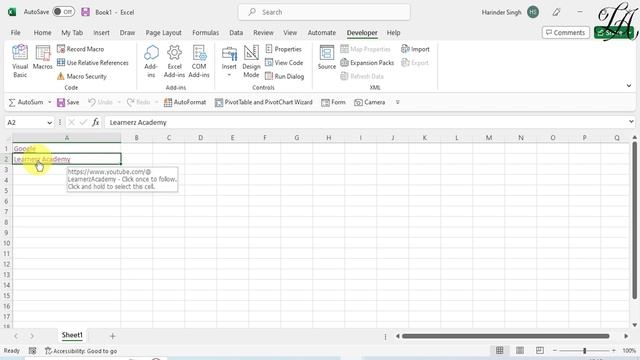Open the data Form
This screenshot has height=360, width=640.
[x=333, y=102]
